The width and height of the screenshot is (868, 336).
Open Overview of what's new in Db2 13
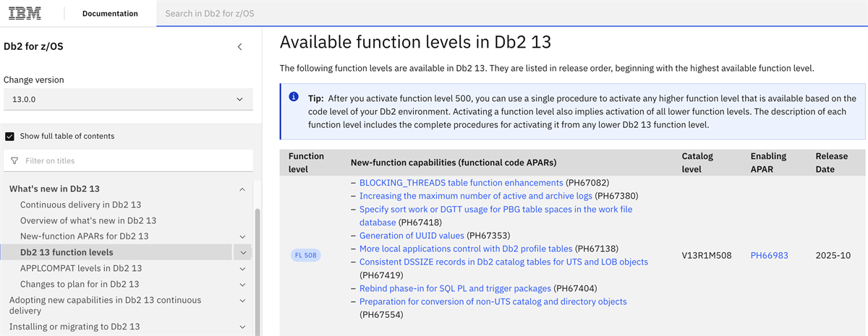[x=88, y=220]
